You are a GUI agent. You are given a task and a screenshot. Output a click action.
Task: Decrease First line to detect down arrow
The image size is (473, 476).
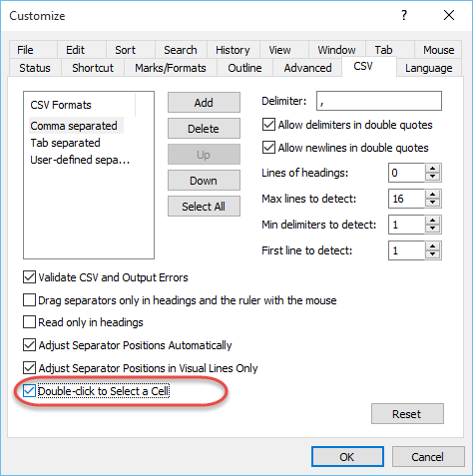[x=432, y=254]
